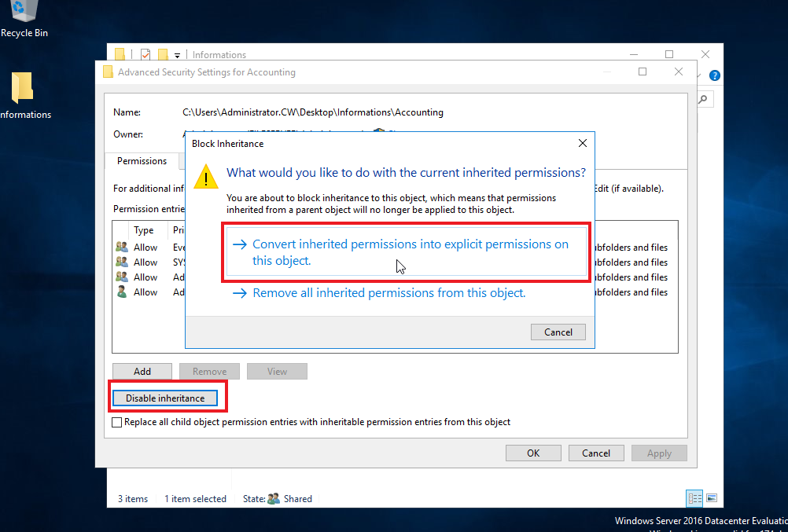Select the group icon of the Allow 'Eve' entry
This screenshot has height=532, width=788.
pyautogui.click(x=122, y=248)
